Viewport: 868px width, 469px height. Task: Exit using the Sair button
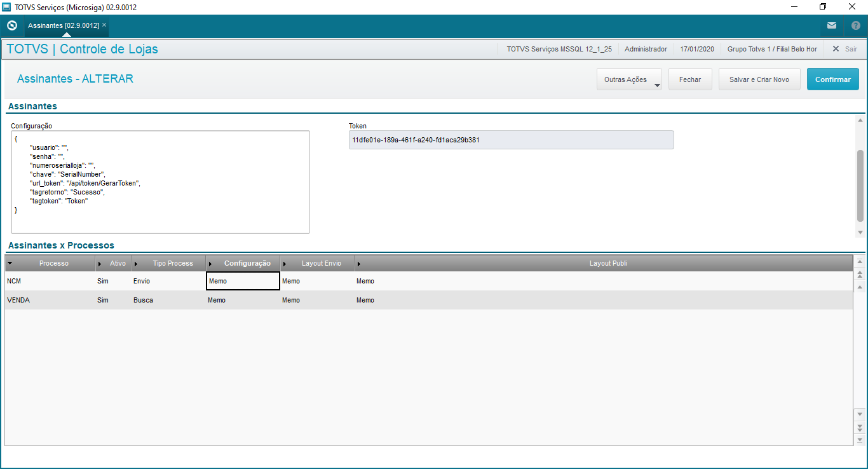[x=844, y=49]
